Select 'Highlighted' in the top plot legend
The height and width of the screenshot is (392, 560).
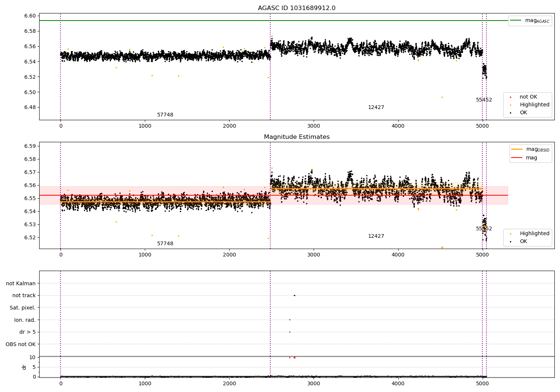529,105
